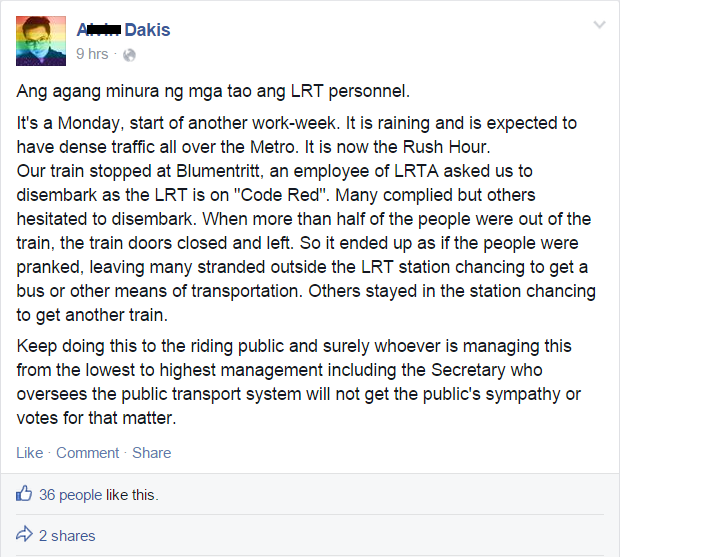Click the thumbs-up icon beside 36 people
Screen dimensions: 717x557
click(x=24, y=493)
